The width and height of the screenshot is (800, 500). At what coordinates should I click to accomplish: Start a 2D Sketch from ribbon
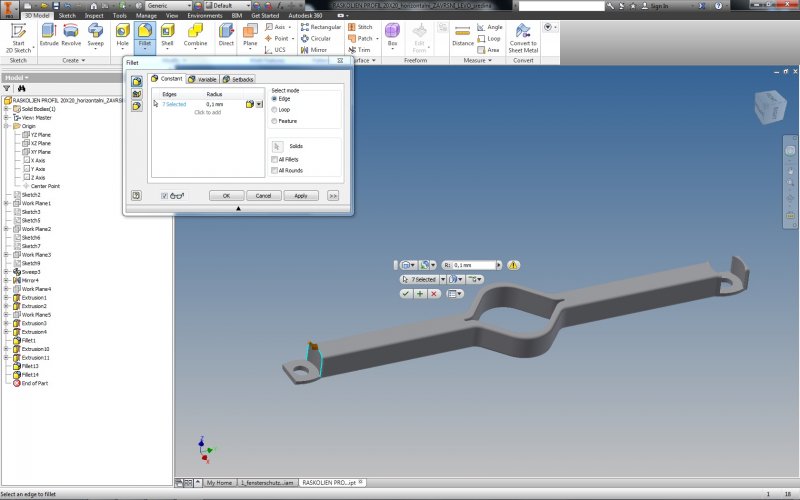point(18,38)
